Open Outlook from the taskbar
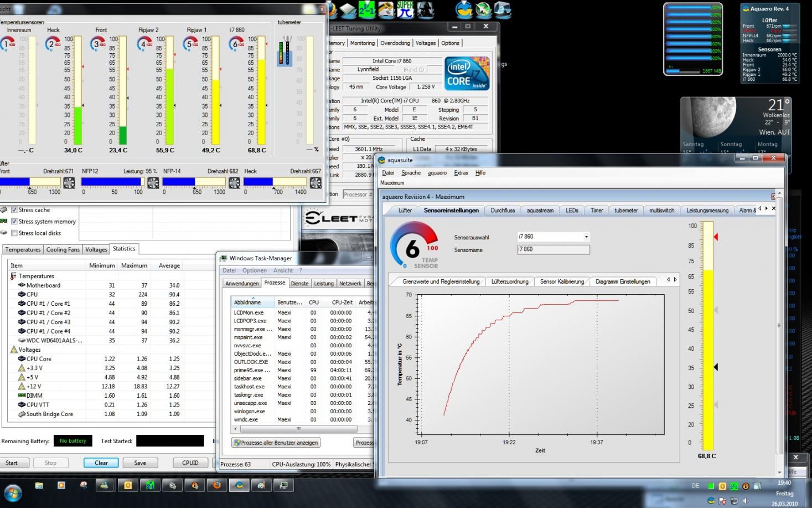This screenshot has width=812, height=508. 128,485
